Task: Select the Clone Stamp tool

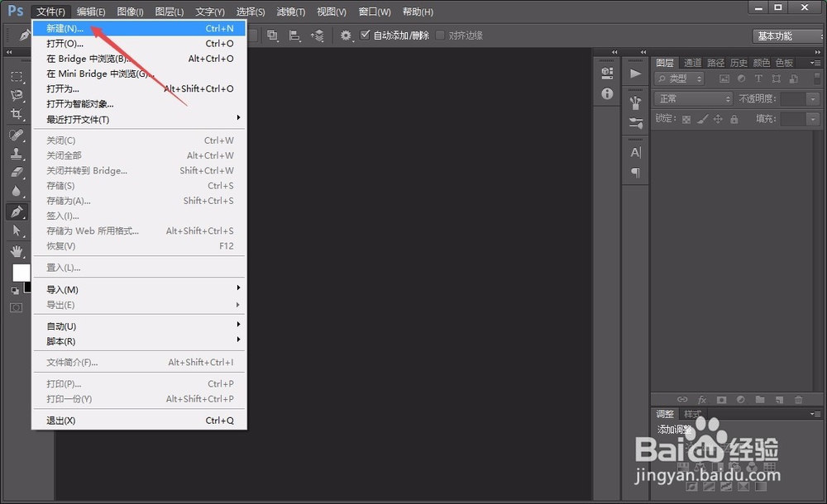Action: (17, 153)
